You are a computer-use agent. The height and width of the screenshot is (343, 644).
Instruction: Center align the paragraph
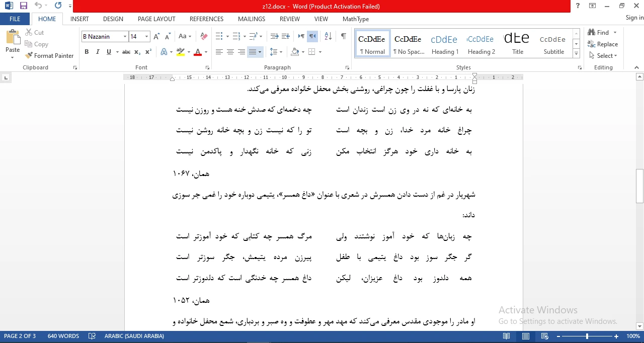click(230, 52)
